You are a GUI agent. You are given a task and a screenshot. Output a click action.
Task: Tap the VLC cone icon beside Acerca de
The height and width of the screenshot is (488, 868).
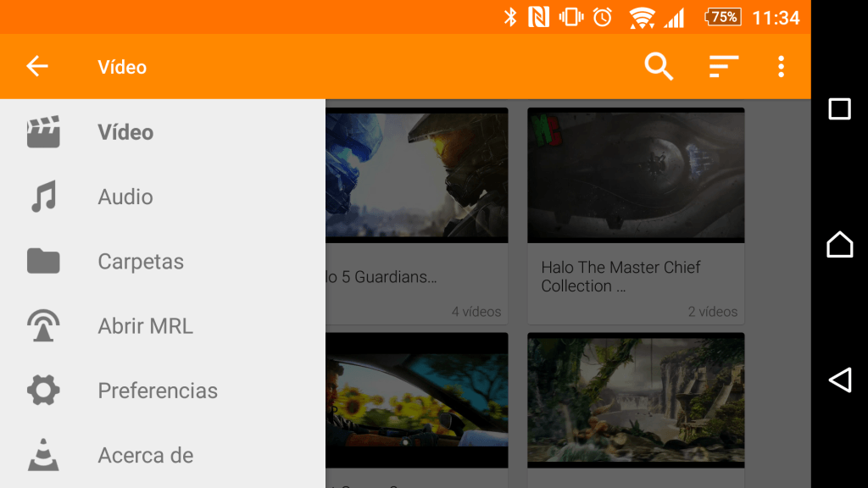42,455
